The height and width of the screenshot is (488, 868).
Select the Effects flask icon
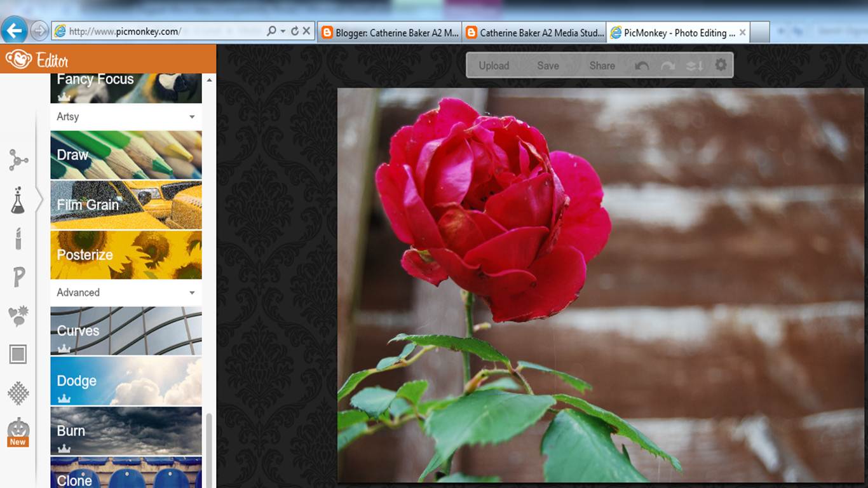point(18,200)
